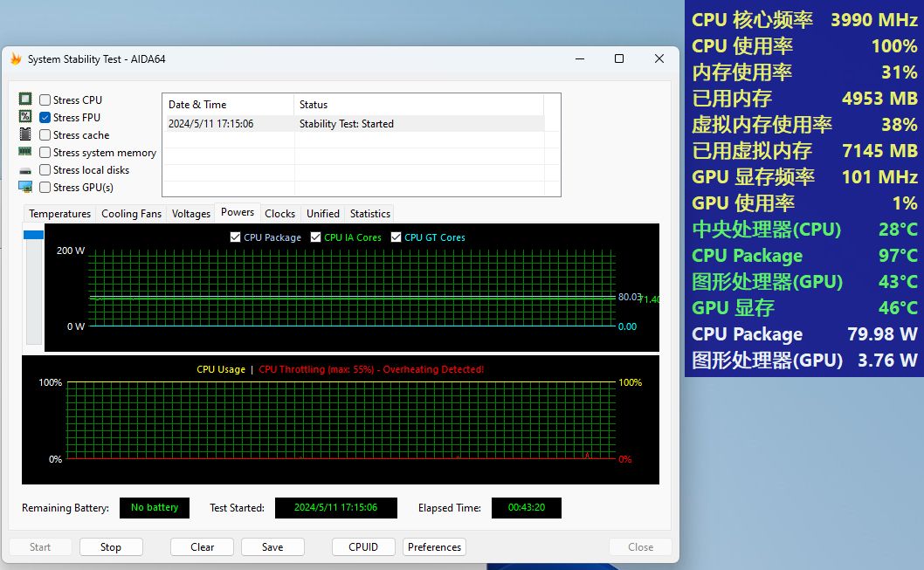Click the cache chip icon beside Stress cache
This screenshot has height=570, width=924.
pos(25,134)
